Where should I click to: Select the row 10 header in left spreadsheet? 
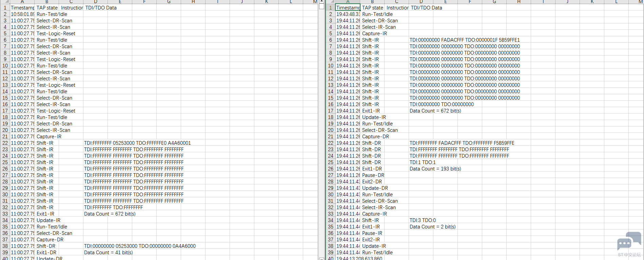(5, 65)
